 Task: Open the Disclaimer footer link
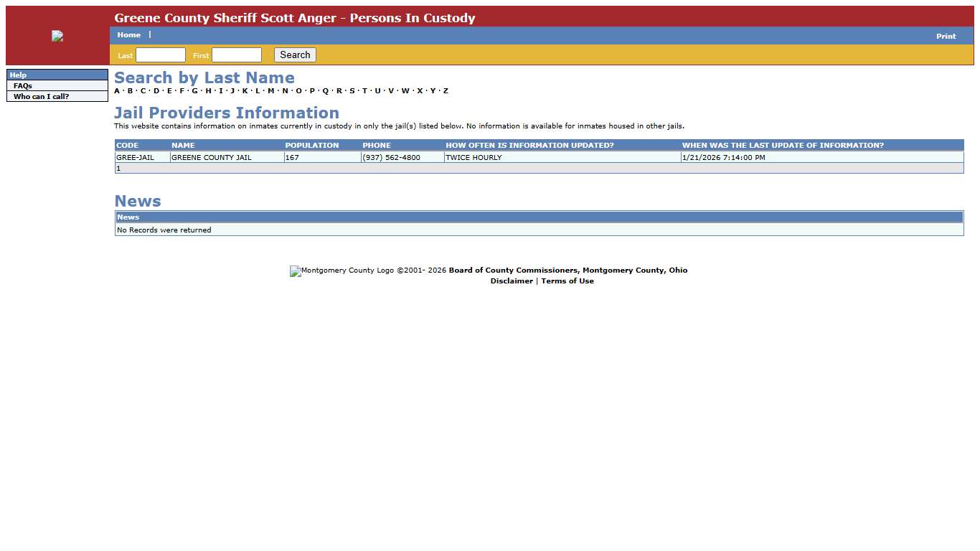point(512,281)
